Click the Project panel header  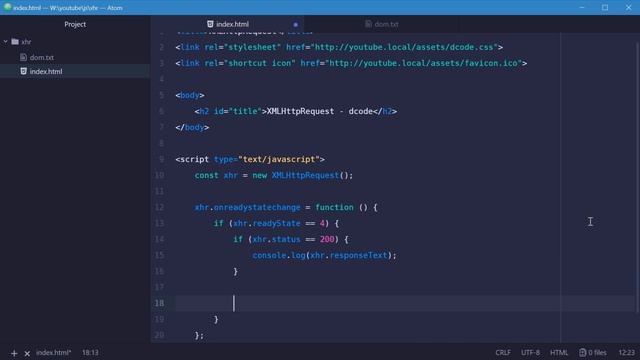(x=75, y=24)
